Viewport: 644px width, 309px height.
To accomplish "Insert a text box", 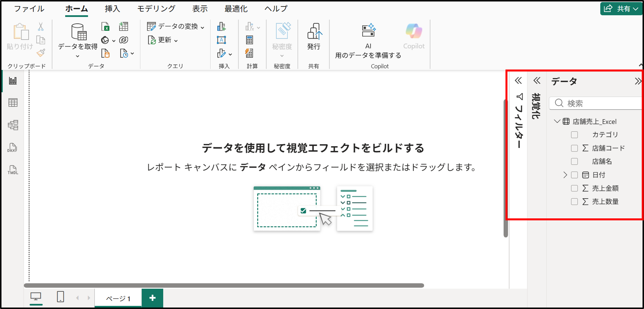I will point(222,40).
